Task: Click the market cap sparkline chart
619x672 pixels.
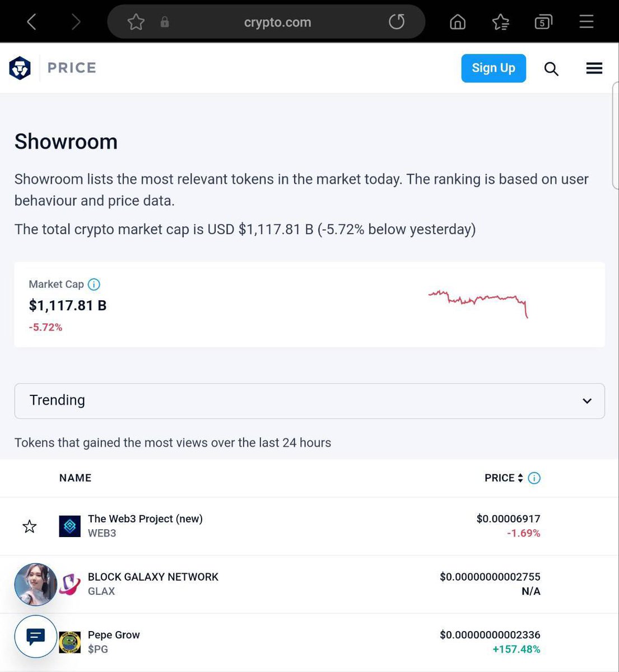Action: tap(478, 304)
